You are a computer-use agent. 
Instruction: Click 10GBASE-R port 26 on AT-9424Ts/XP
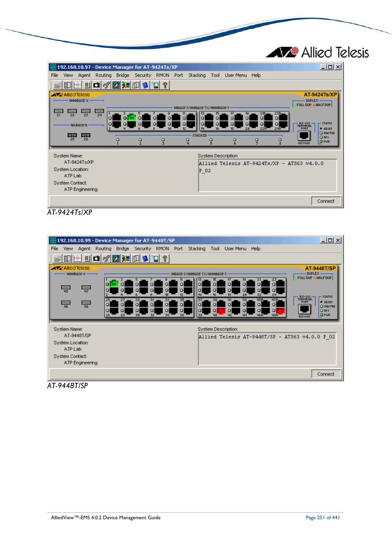(85, 135)
